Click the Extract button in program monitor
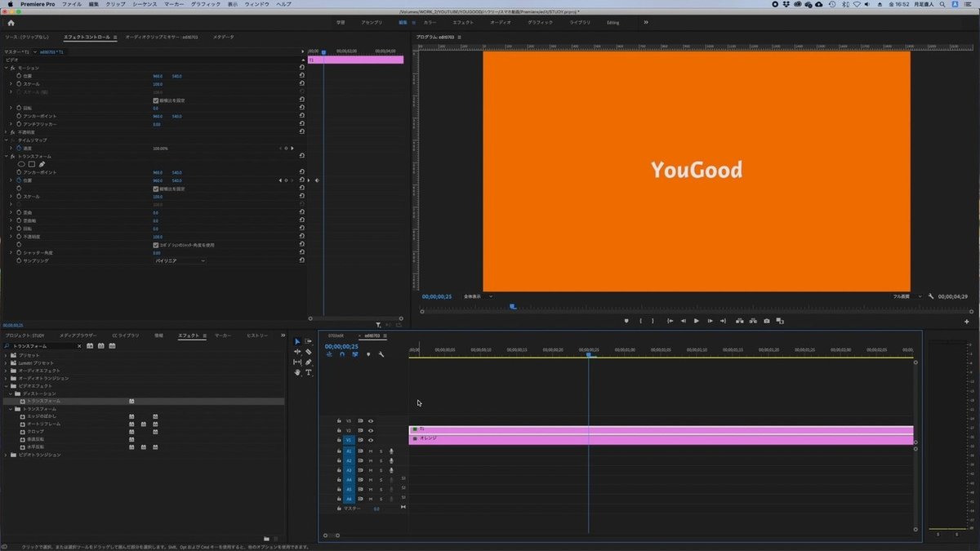 (x=753, y=321)
